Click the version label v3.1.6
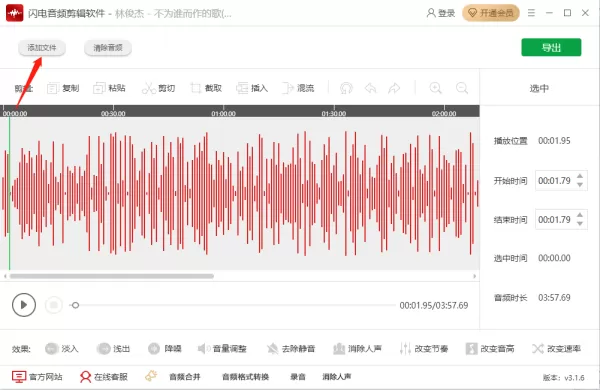The image size is (600, 390). tap(563, 378)
